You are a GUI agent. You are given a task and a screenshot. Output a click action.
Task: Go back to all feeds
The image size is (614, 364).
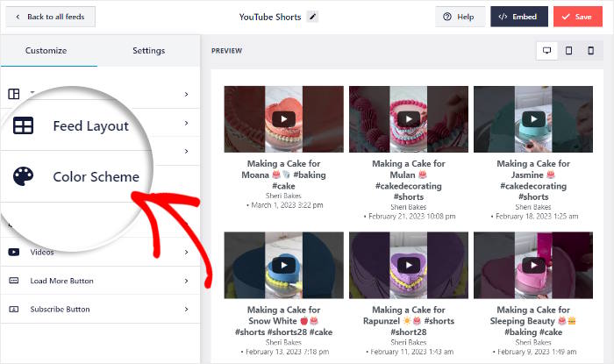click(50, 17)
